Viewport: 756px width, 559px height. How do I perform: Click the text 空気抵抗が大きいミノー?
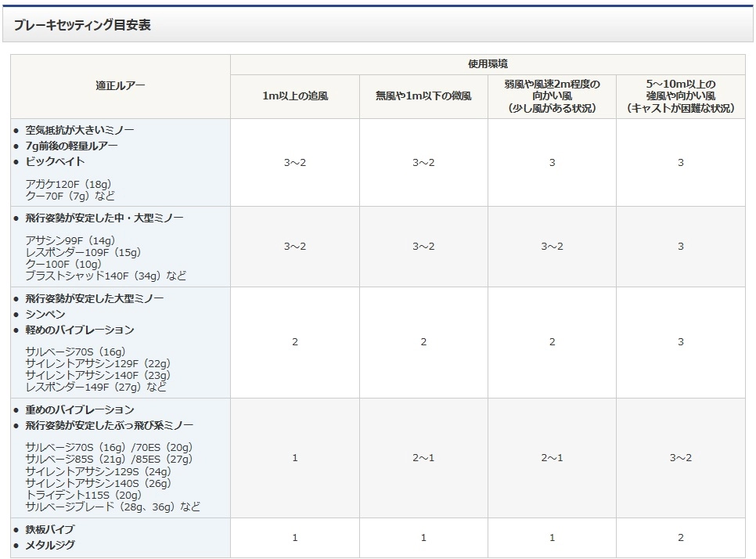80,130
